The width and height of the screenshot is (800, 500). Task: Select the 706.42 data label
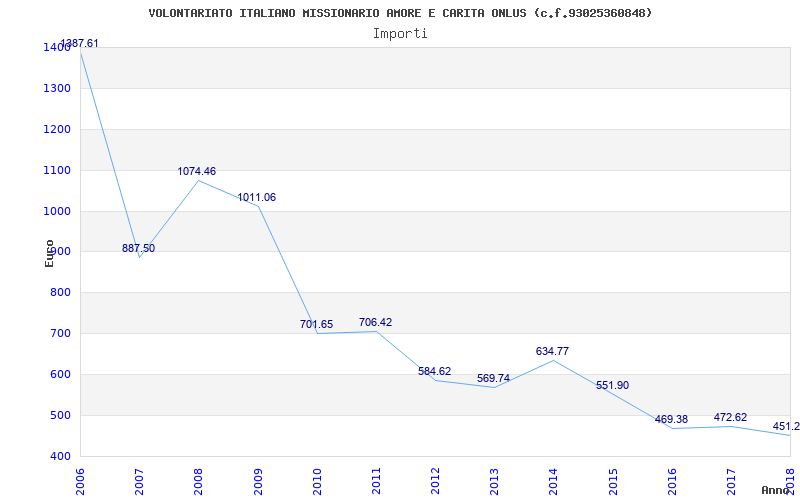[x=376, y=322]
